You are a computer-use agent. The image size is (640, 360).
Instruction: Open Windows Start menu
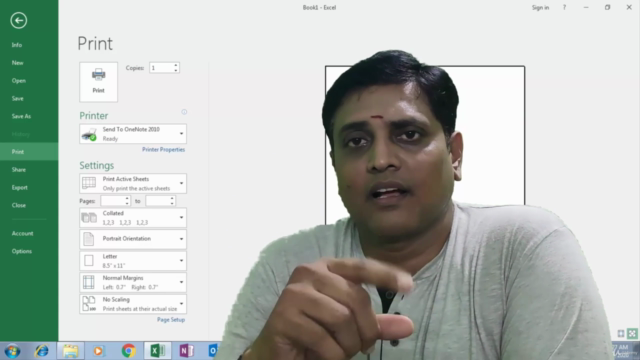(x=12, y=351)
